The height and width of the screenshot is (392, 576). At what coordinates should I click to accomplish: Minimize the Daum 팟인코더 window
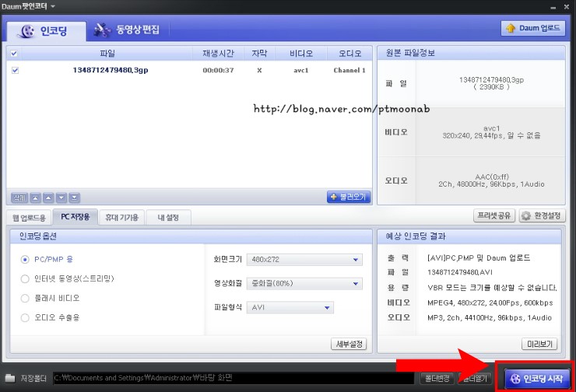pyautogui.click(x=553, y=7)
